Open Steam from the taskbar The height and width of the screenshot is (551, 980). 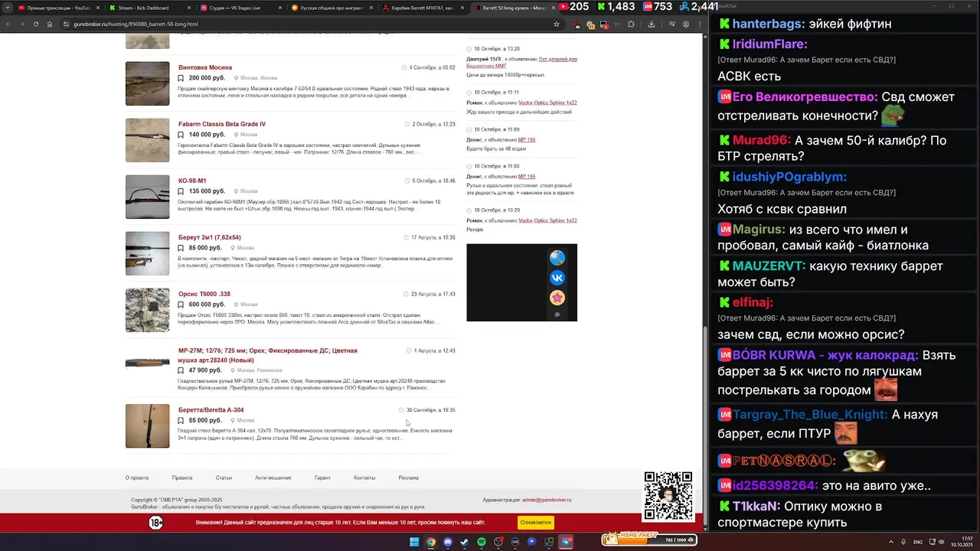[465, 542]
